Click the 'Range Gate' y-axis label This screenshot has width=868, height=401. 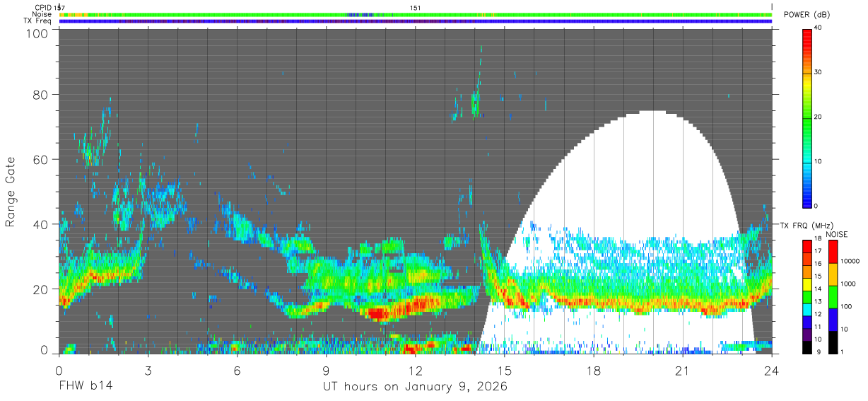coord(11,192)
